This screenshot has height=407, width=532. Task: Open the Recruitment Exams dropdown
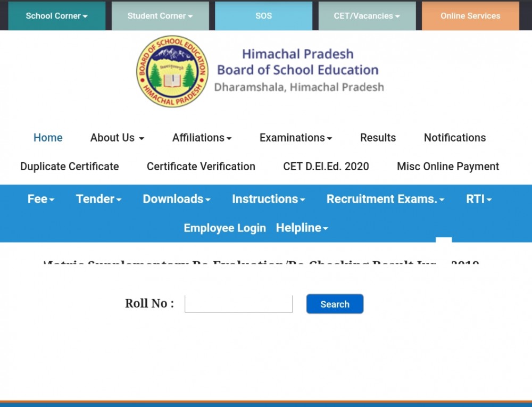point(385,199)
